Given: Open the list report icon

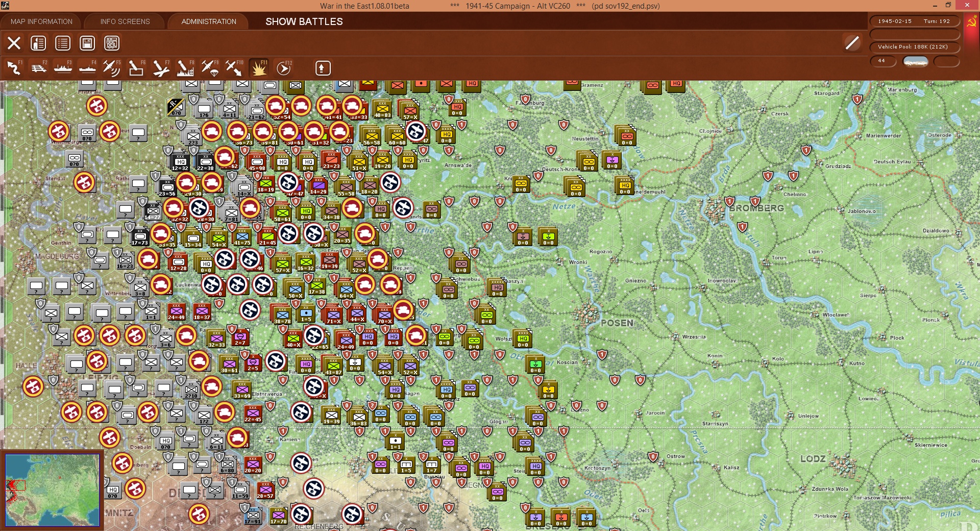Looking at the screenshot, I should [63, 43].
